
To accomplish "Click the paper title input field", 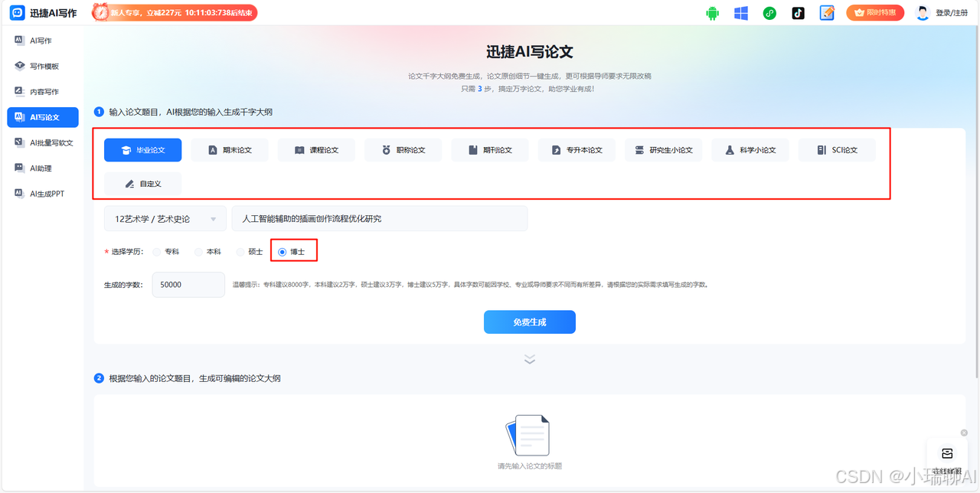I will point(380,219).
